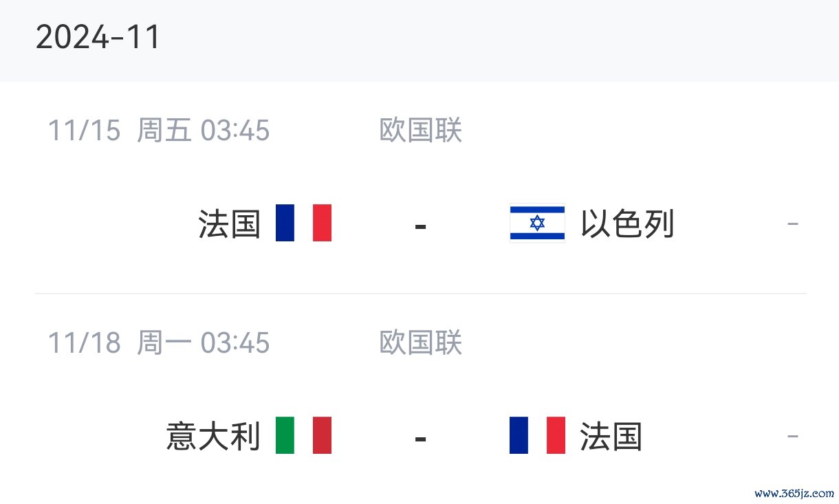The height and width of the screenshot is (504, 839).
Task: Click the www.365jz.com watermark
Action: tap(794, 494)
